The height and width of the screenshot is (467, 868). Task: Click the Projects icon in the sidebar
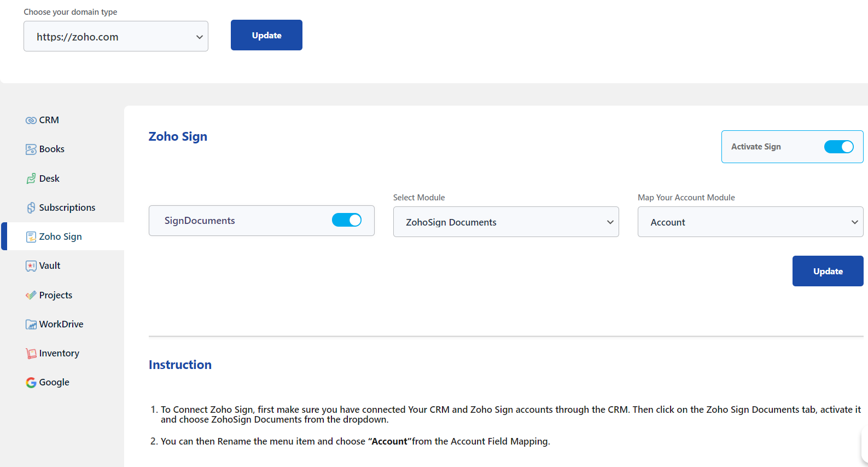pyautogui.click(x=31, y=295)
